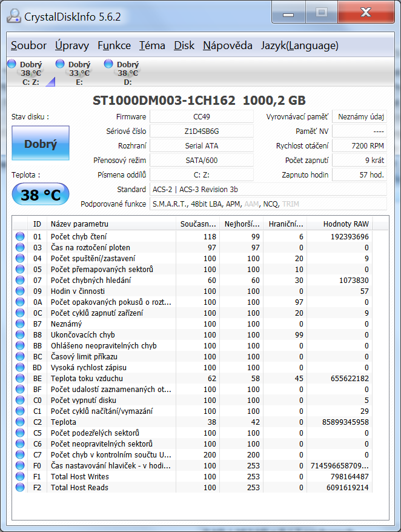Screen dimensions: 401x532
Task: Open the Soubor menu
Action: click(x=28, y=45)
